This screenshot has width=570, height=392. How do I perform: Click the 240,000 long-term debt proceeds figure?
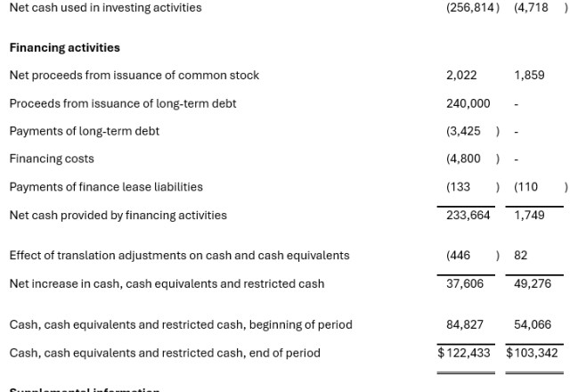tap(468, 103)
